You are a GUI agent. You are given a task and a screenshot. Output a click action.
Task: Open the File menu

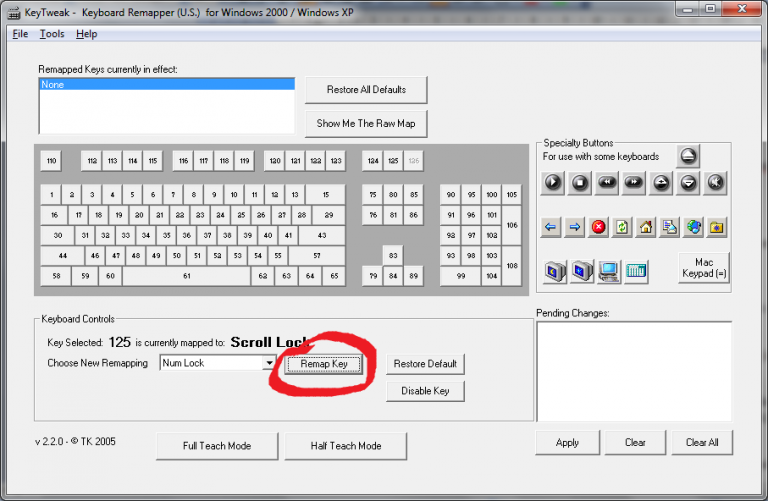[x=21, y=34]
